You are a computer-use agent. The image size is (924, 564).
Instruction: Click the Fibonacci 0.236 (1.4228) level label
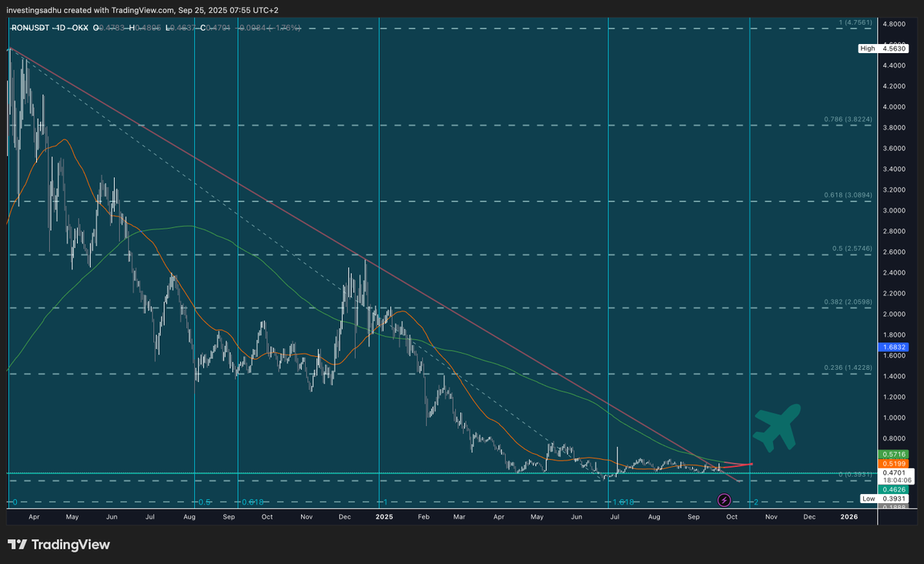(x=847, y=368)
